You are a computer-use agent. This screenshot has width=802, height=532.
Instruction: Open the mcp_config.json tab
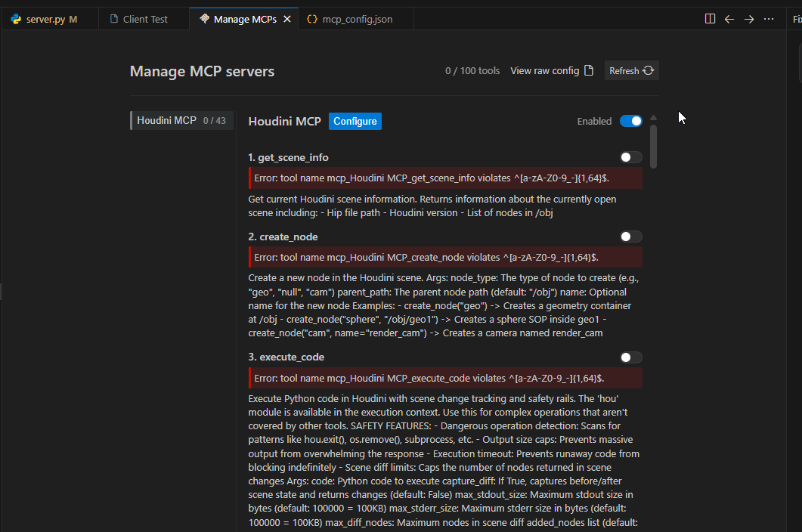point(357,19)
